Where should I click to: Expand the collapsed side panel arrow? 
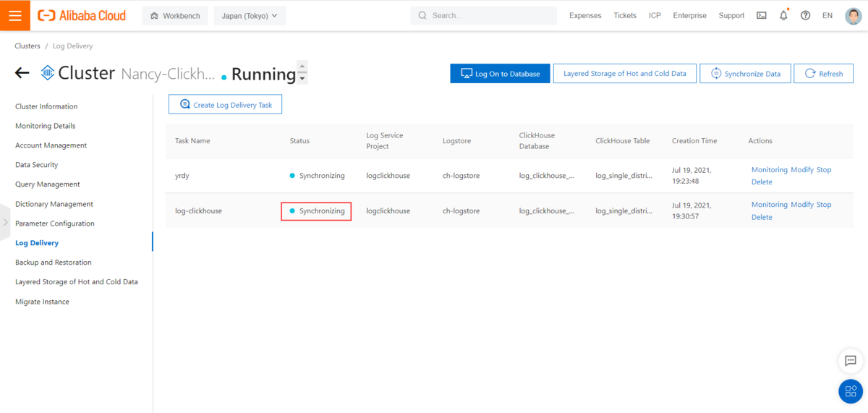coord(5,222)
